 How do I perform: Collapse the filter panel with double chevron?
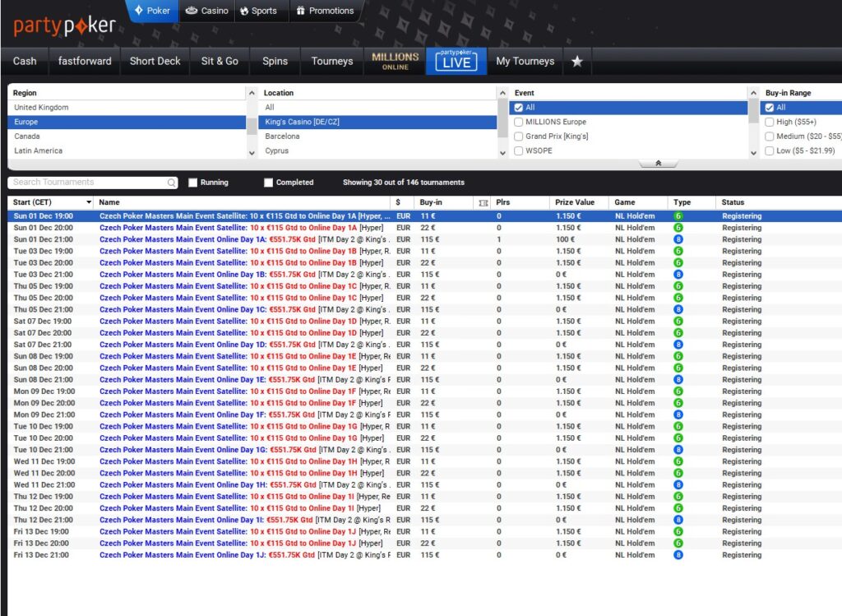coord(658,164)
